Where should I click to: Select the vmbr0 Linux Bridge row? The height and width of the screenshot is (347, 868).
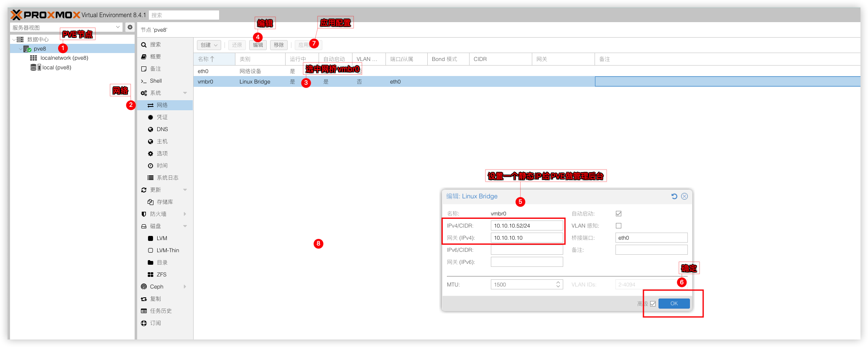coord(527,82)
